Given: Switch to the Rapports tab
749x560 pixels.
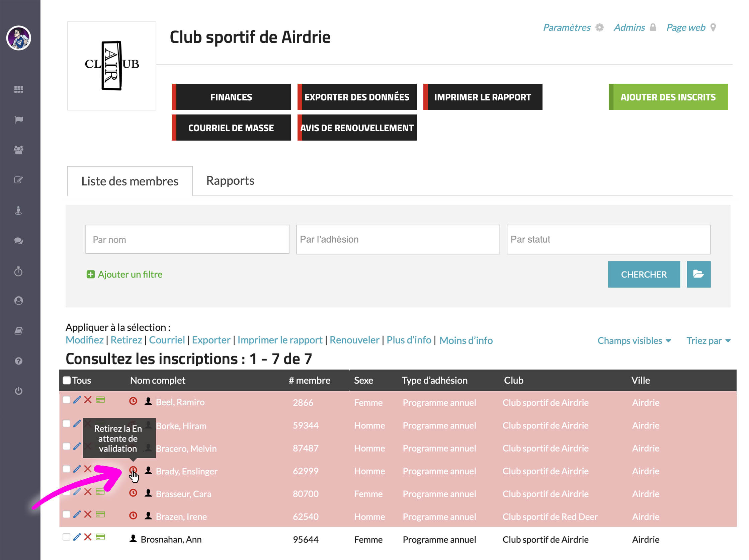Looking at the screenshot, I should point(230,181).
